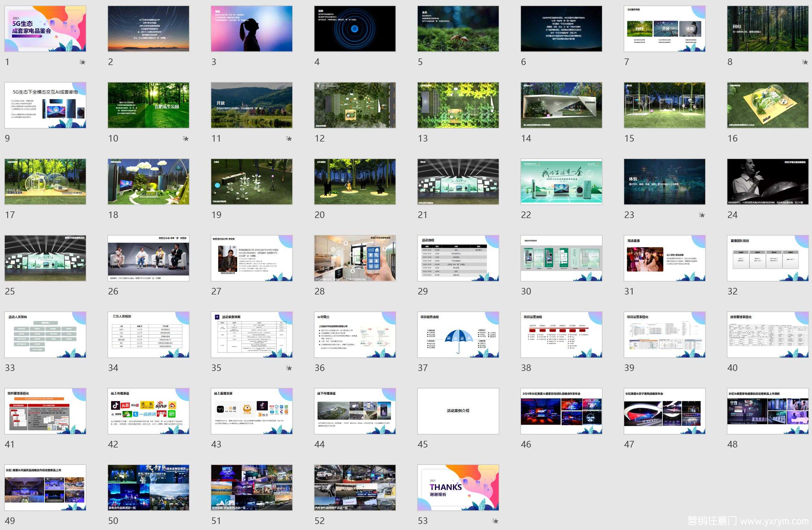Click the slide number label '39'
Screen dimensions: 812x530
629,368
